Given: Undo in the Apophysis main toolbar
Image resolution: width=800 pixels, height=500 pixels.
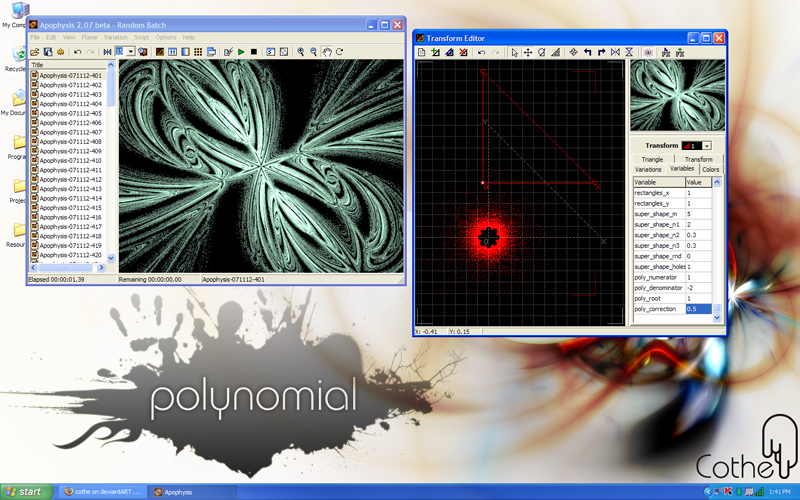Looking at the screenshot, I should [x=78, y=52].
